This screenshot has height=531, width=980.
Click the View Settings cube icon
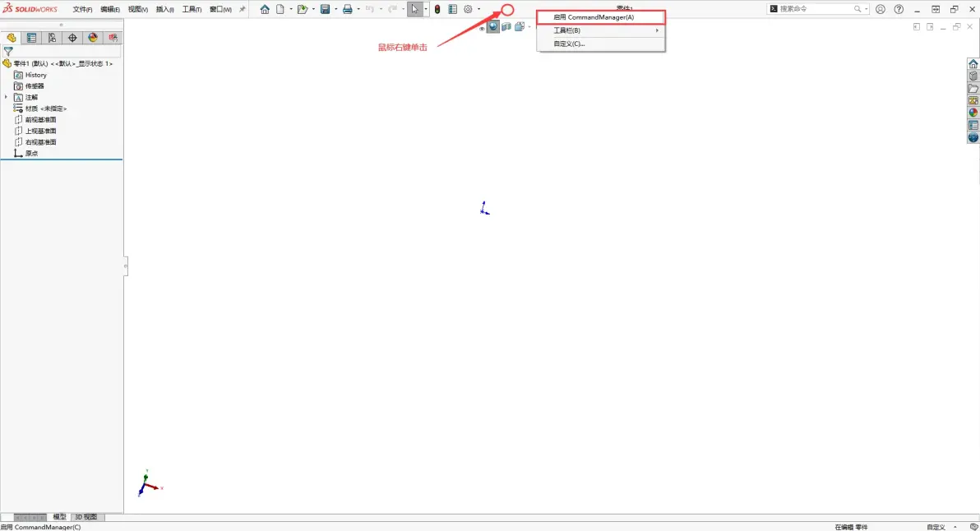click(520, 27)
